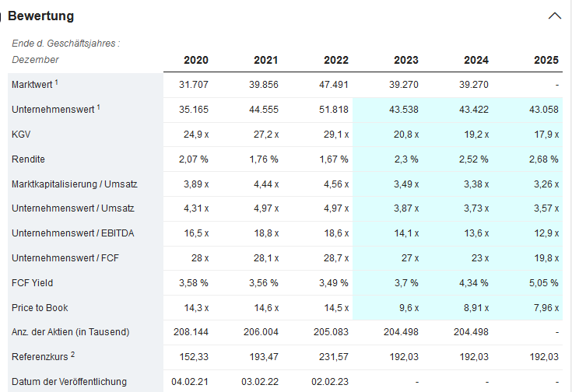Select the 2020 column header
Viewport: 572px width, 392px height.
196,61
